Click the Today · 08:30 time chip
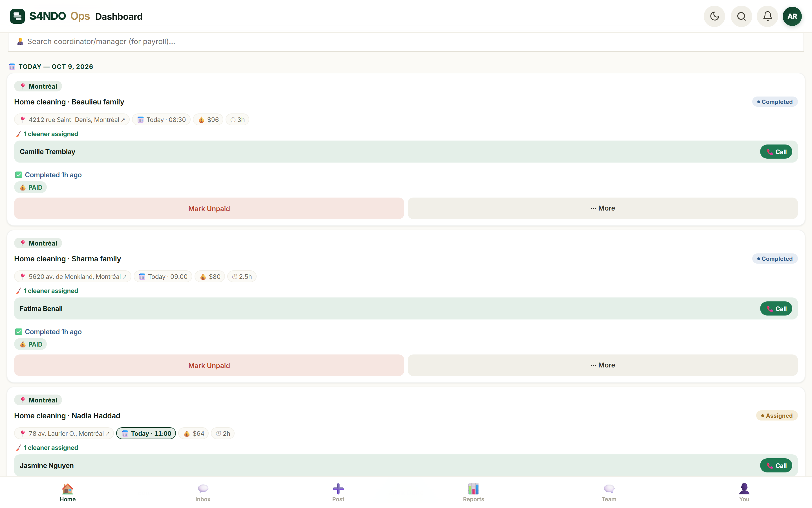 [x=161, y=120]
